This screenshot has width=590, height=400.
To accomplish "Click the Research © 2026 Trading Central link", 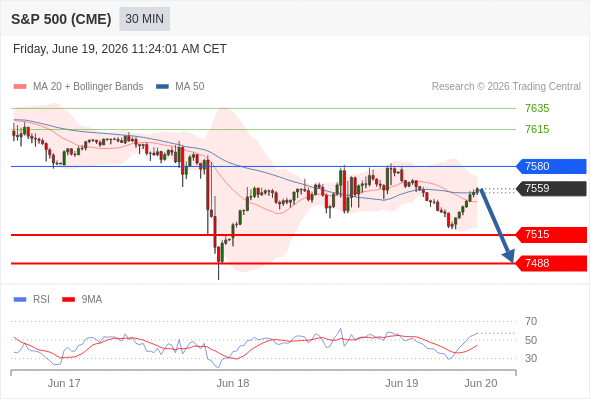I will tap(506, 87).
